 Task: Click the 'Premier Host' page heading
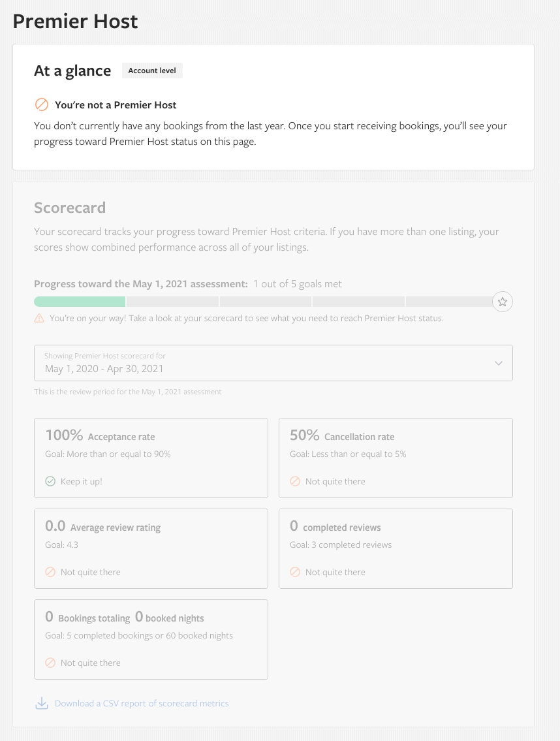[x=75, y=21]
